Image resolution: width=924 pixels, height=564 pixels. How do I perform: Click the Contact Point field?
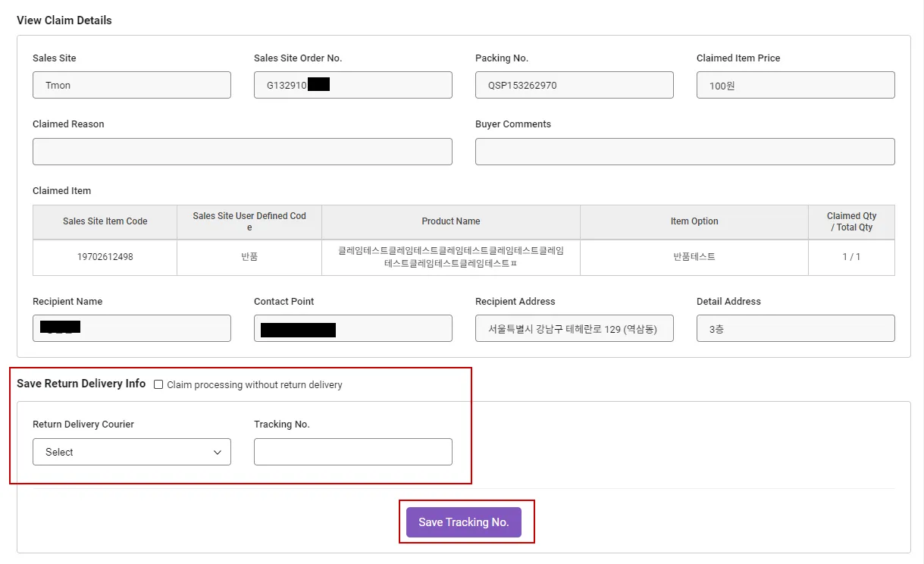(352, 328)
